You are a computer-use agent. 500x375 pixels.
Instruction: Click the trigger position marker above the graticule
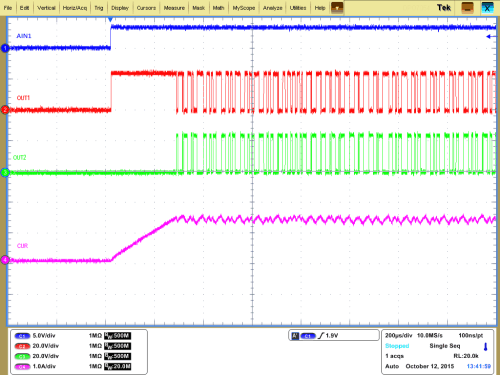pos(110,20)
